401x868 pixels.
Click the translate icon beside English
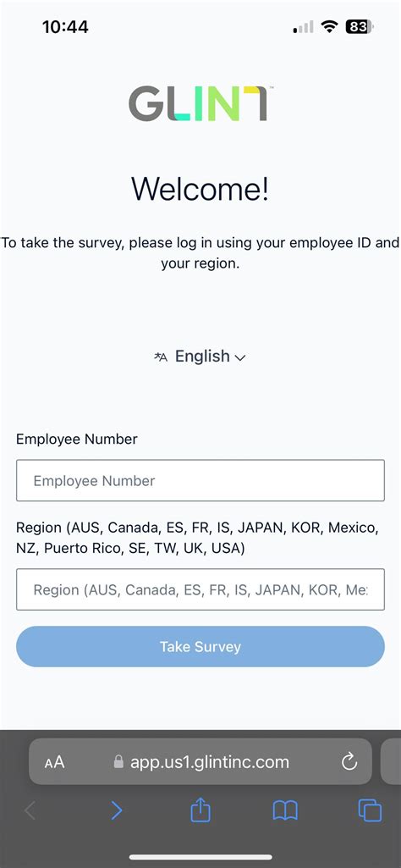point(161,357)
